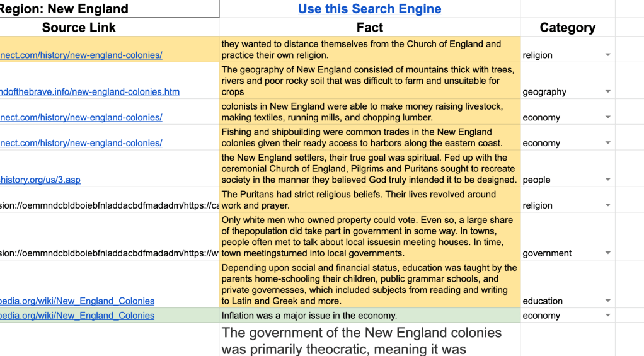Screen dimensions: 644x356
Task: Open dropdown for economy row about inflation
Action: click(607, 316)
